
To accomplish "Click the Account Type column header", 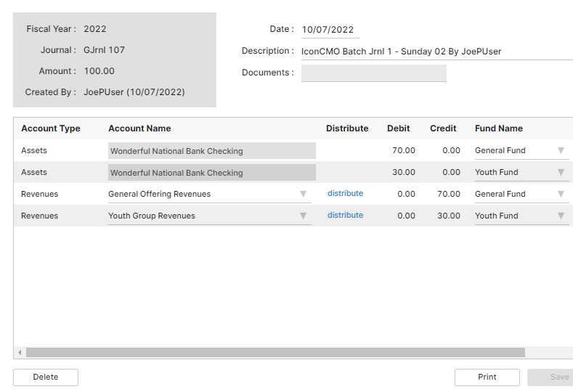I will tap(51, 128).
